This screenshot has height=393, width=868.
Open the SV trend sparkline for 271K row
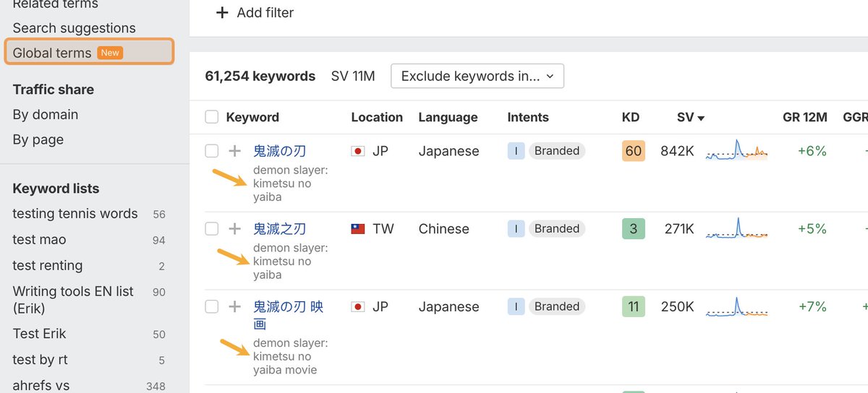point(736,228)
